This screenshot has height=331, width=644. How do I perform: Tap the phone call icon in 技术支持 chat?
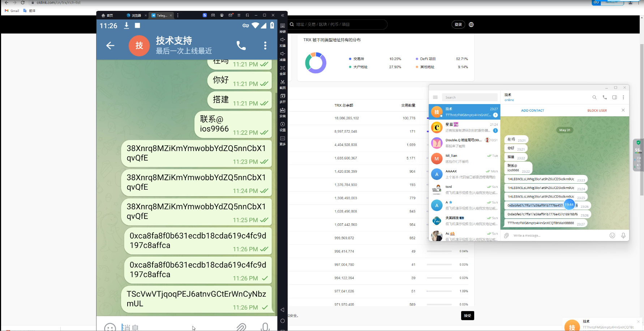241,46
